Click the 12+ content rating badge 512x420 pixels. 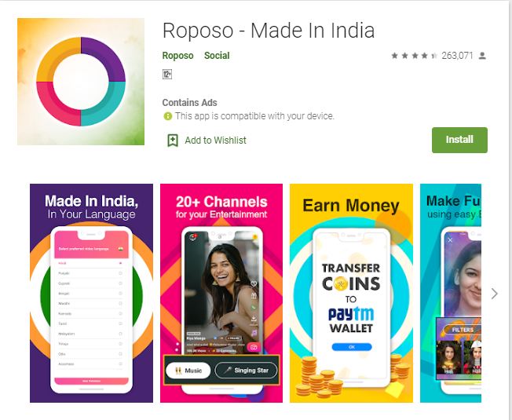click(x=167, y=75)
